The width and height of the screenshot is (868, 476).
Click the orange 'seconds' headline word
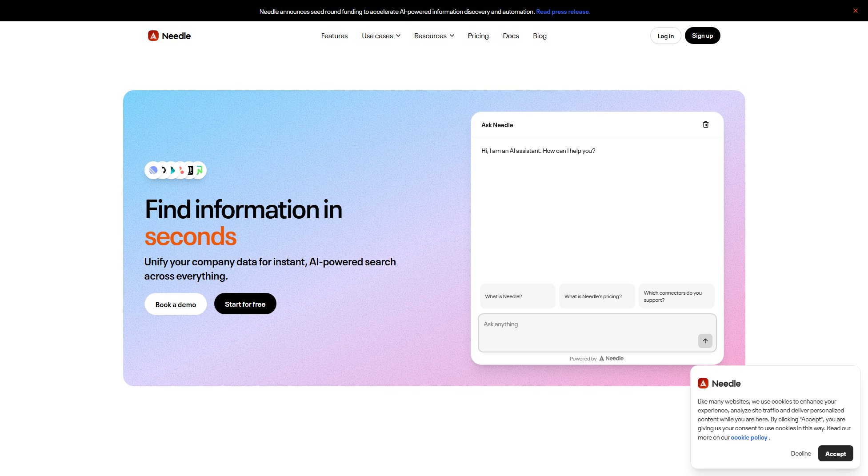pos(190,236)
